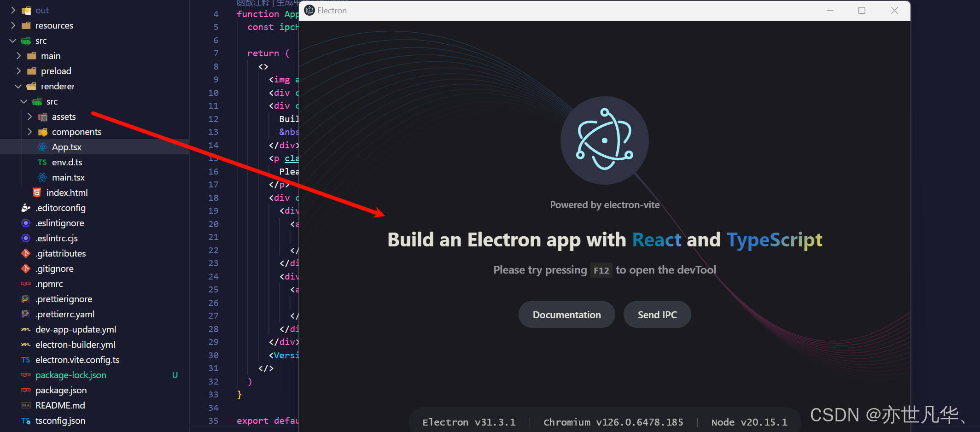Click the F12 key label

pyautogui.click(x=601, y=270)
